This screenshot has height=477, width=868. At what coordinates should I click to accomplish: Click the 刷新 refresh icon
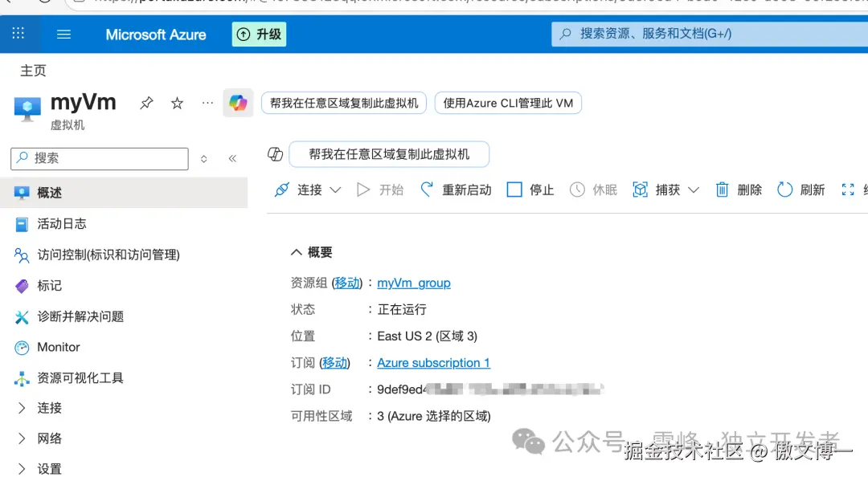click(784, 190)
